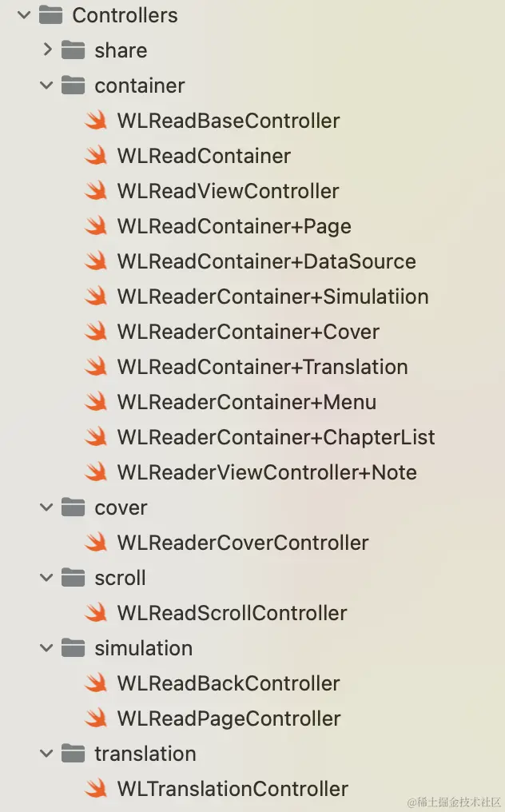Click the share folder icon
505x812 pixels.
[x=73, y=50]
